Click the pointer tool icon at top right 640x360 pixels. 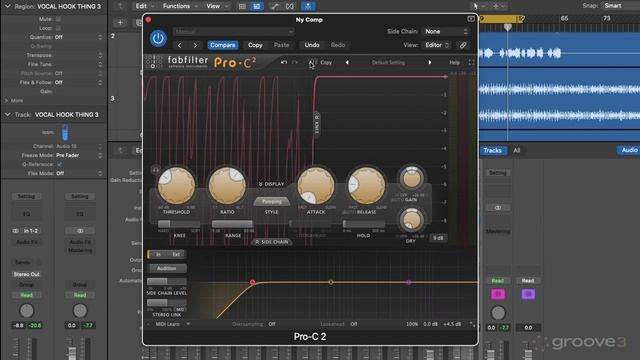tap(476, 6)
